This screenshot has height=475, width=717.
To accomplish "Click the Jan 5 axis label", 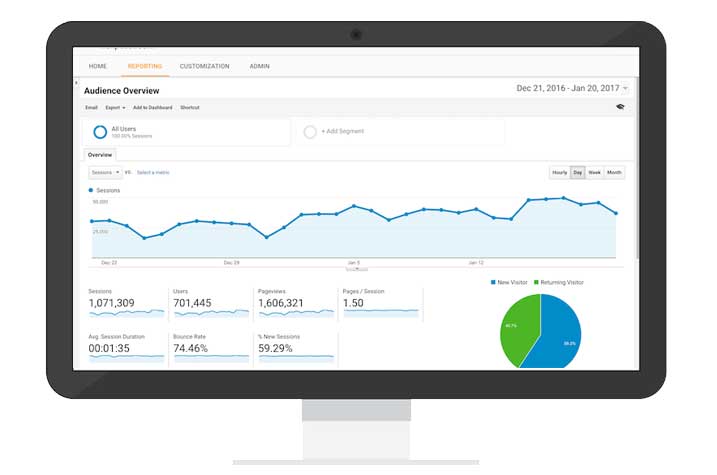I will pos(354,263).
